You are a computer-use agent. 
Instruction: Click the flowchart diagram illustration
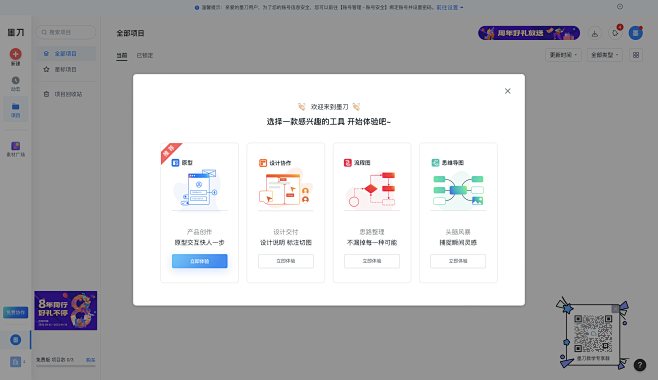pyautogui.click(x=372, y=190)
